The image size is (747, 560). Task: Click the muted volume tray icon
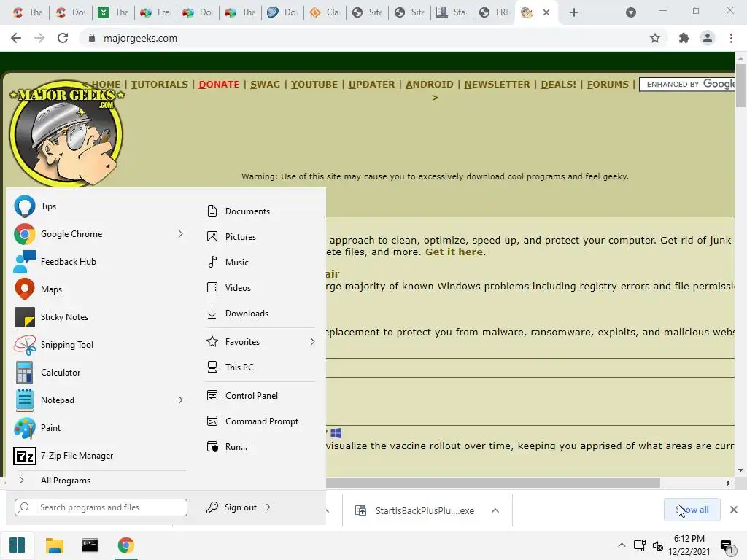658,545
